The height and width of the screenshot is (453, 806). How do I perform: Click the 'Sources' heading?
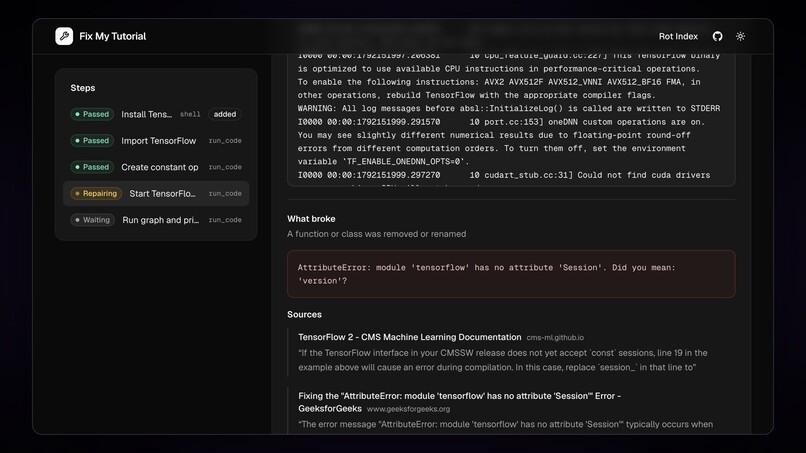304,315
